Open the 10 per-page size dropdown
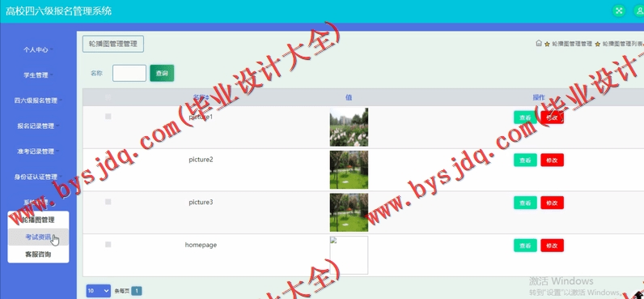This screenshot has width=644, height=299. click(x=99, y=291)
